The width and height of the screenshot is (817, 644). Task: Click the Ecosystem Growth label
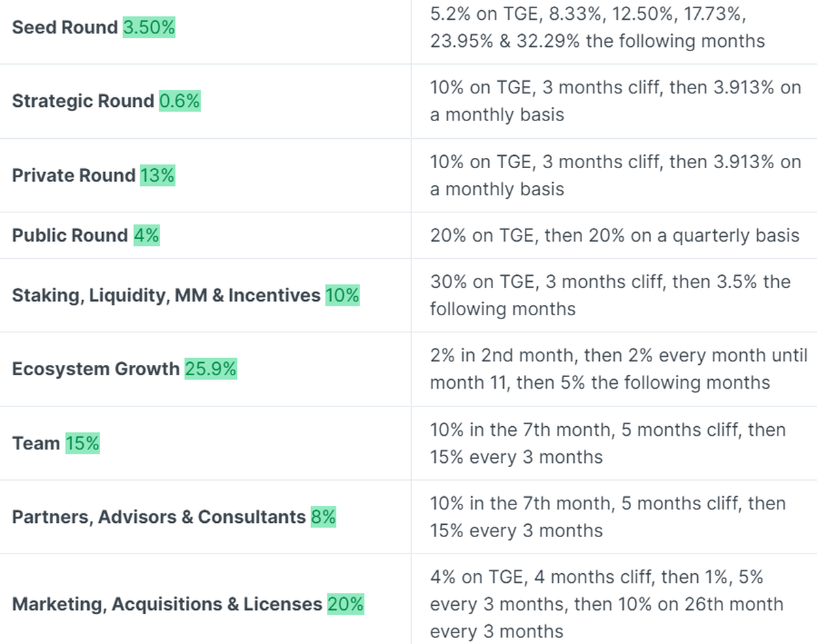[x=95, y=370]
